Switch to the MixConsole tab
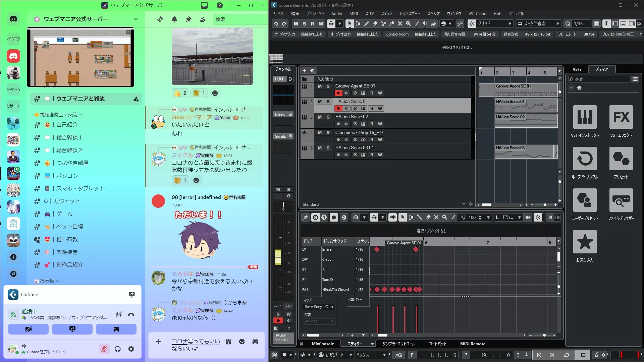Viewport: 644px width, 362px height. pos(322,344)
